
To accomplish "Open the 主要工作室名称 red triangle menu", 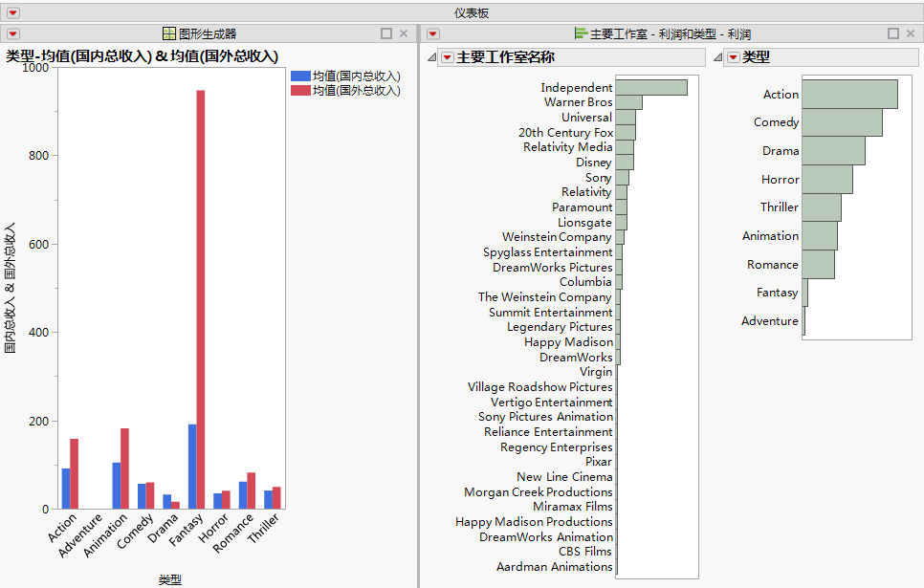I will (x=448, y=57).
